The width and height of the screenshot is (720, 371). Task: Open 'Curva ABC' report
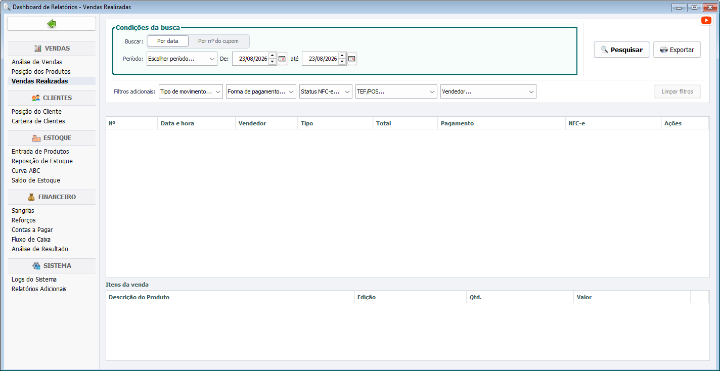pos(26,170)
